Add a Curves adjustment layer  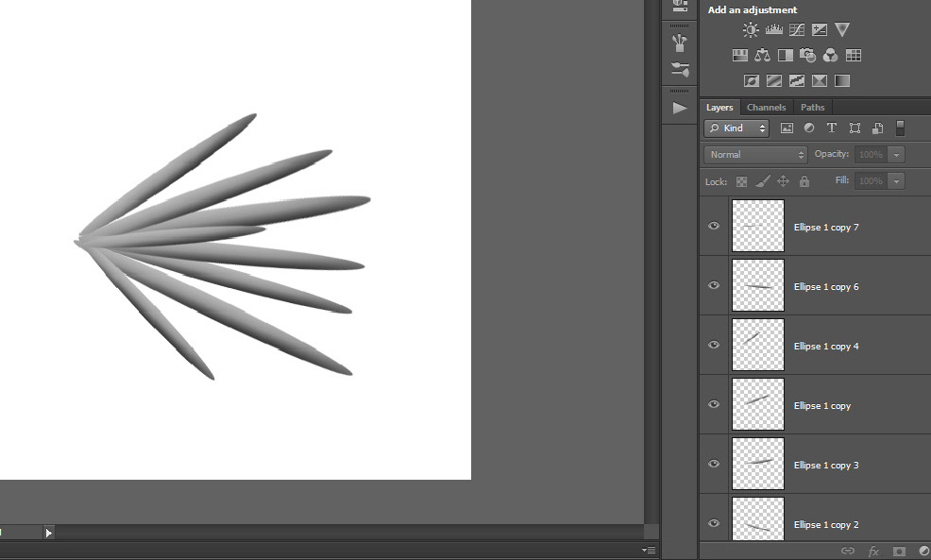(x=797, y=30)
